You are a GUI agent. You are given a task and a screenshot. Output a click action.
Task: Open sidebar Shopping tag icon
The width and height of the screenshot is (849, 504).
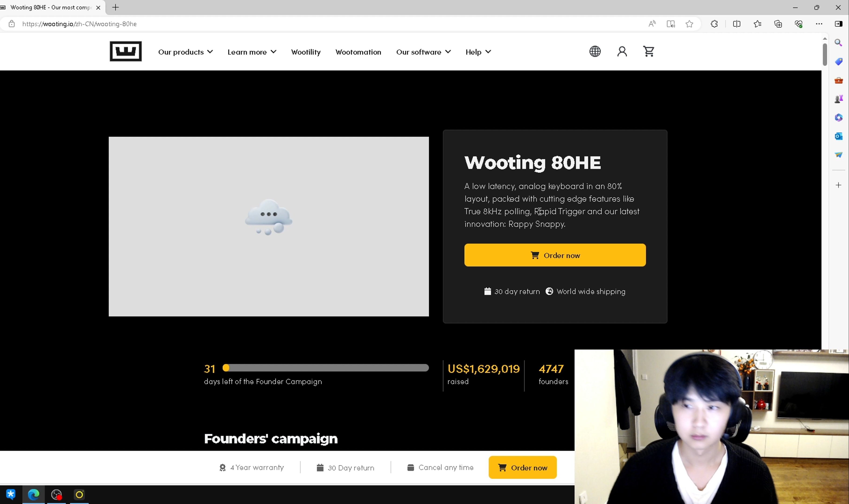point(838,61)
